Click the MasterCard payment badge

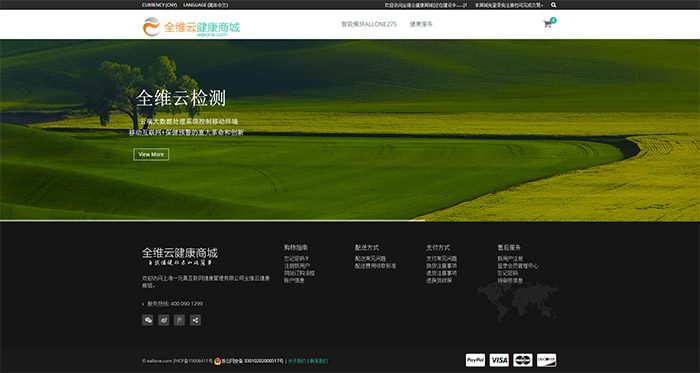point(523,360)
